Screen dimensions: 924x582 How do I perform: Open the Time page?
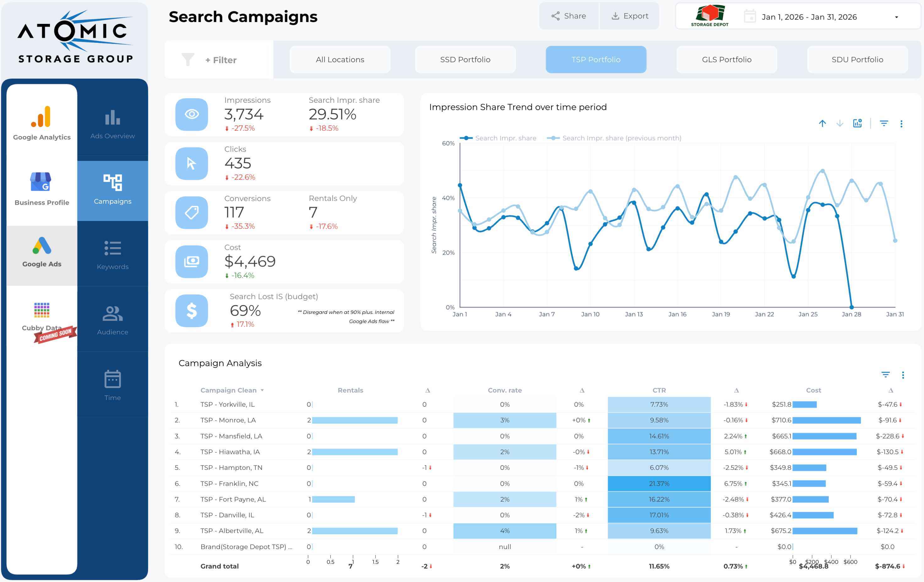point(112,386)
